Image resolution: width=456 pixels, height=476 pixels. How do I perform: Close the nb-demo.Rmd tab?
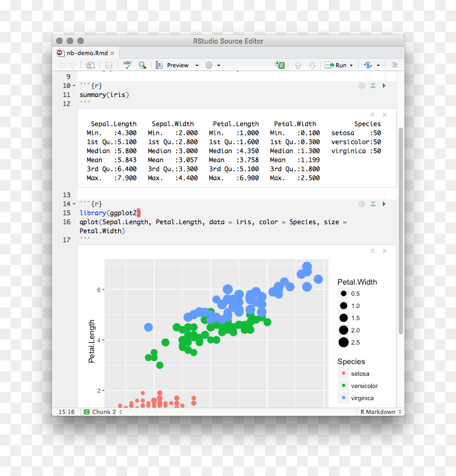tap(112, 53)
